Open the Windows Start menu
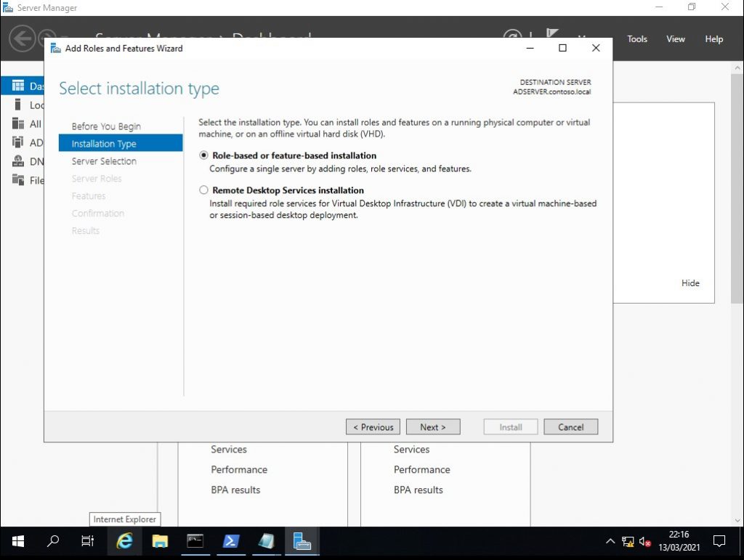Image resolution: width=744 pixels, height=560 pixels. pyautogui.click(x=17, y=541)
